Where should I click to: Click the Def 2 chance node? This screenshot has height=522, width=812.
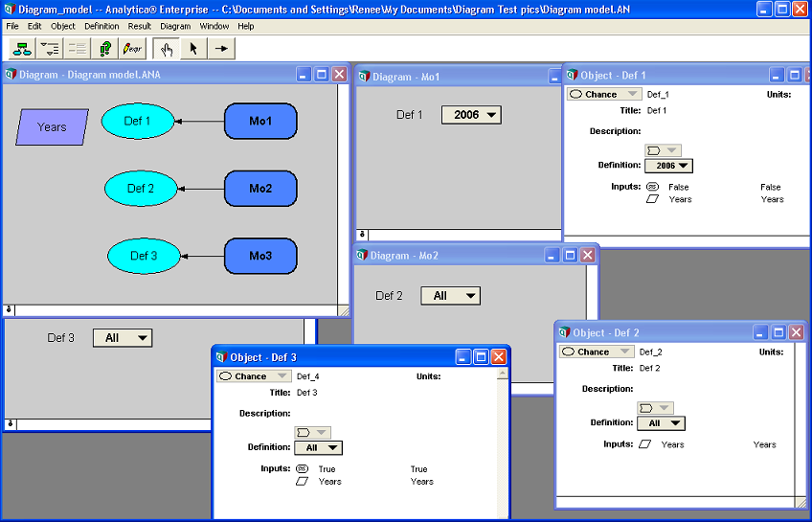click(141, 189)
